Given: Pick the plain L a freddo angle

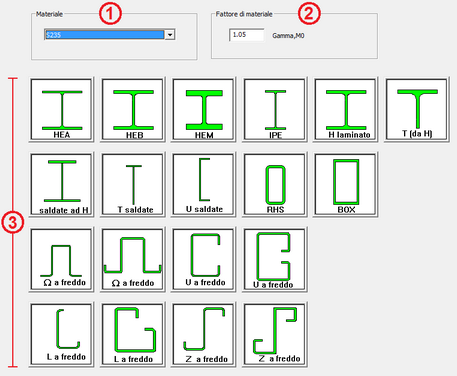Looking at the screenshot, I should (x=61, y=335).
